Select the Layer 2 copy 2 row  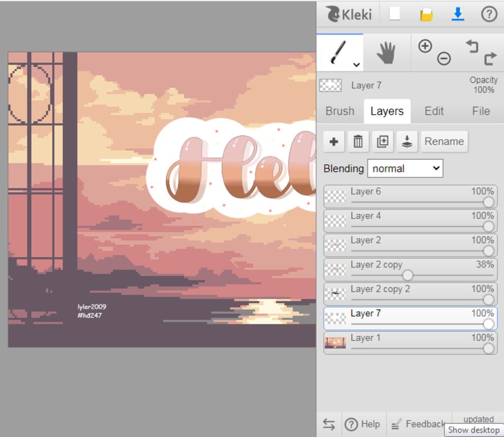(410, 294)
